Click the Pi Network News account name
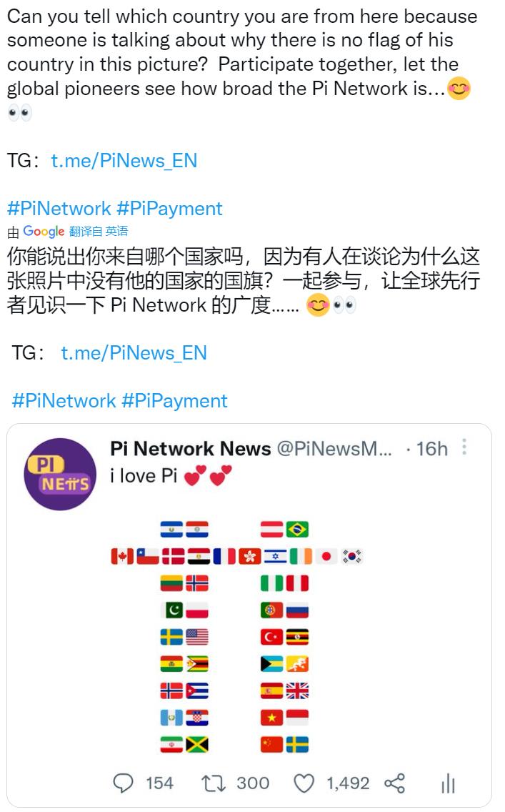The image size is (505, 812). [191, 448]
